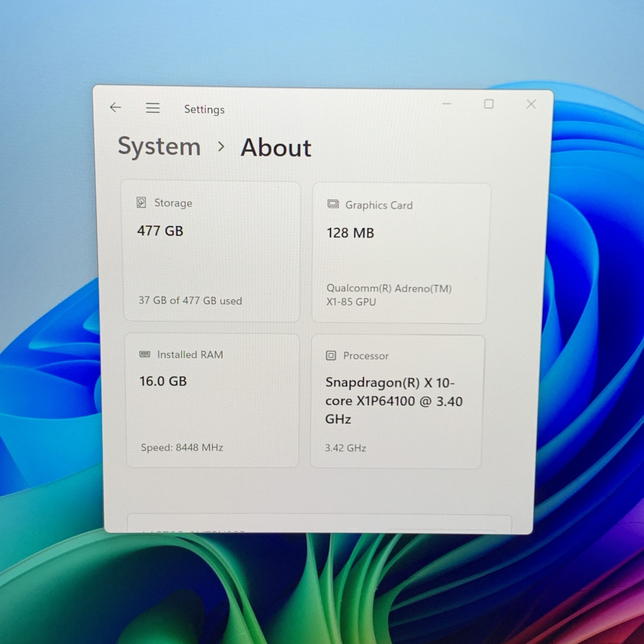Click the Installed RAM chip icon

tap(144, 354)
